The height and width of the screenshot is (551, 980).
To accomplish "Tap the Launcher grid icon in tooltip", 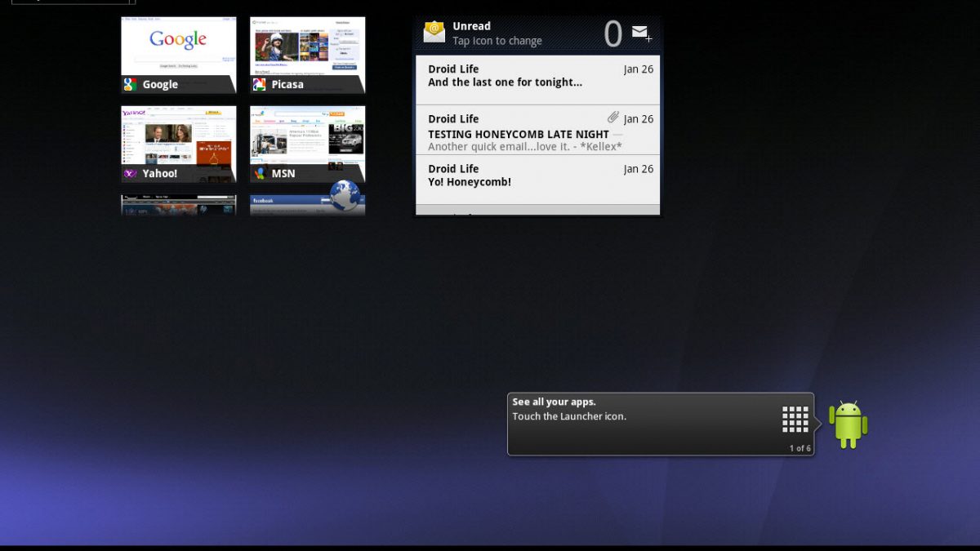I will 795,419.
